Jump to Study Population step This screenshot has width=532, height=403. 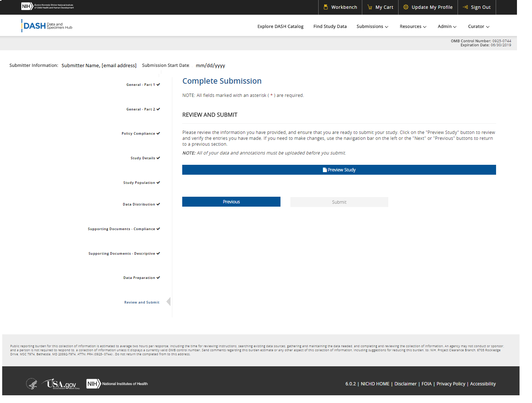point(139,183)
